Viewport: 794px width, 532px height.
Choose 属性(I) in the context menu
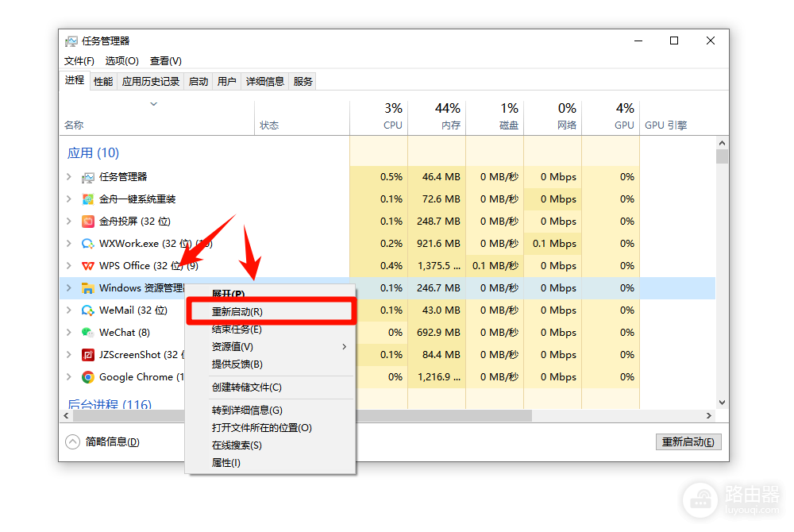[272, 463]
